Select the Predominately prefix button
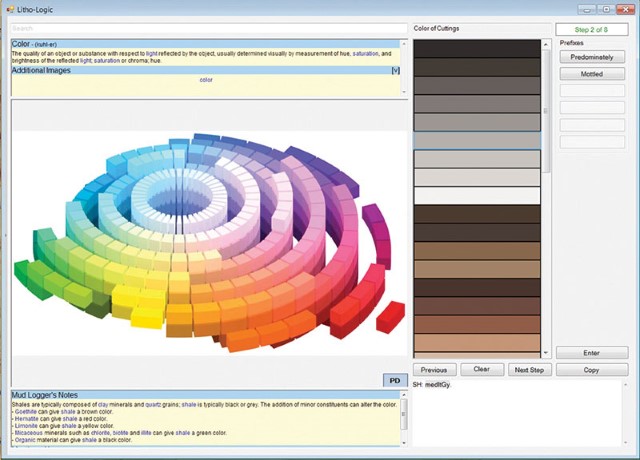 pos(592,58)
